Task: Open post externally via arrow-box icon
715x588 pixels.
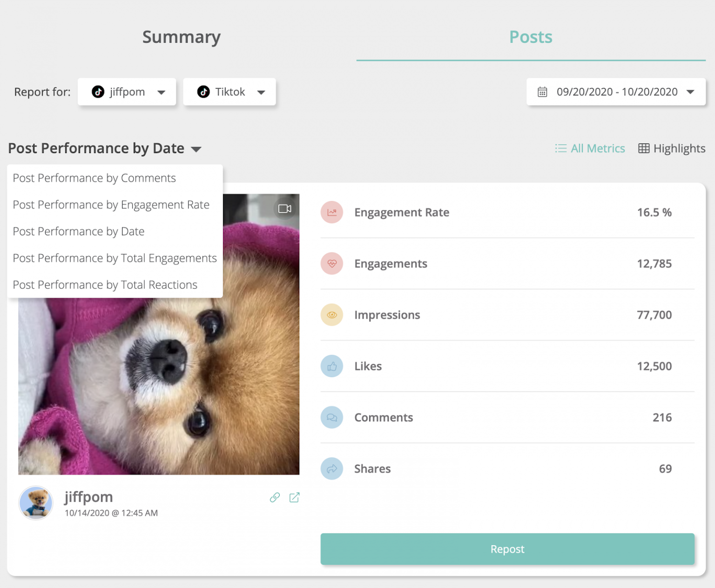Action: [x=294, y=497]
